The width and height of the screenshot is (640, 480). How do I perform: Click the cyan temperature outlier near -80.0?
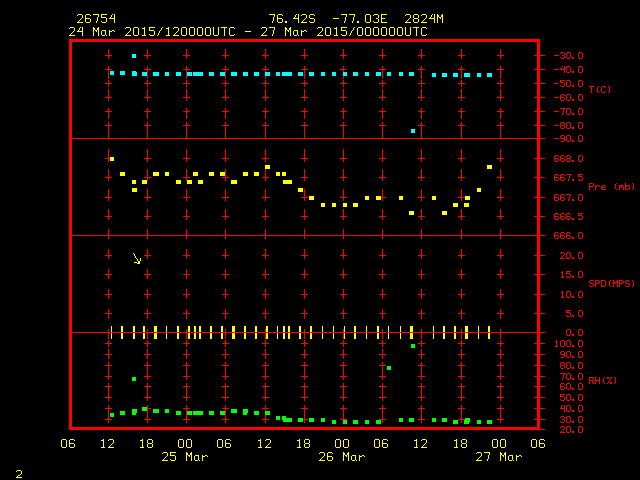(413, 131)
